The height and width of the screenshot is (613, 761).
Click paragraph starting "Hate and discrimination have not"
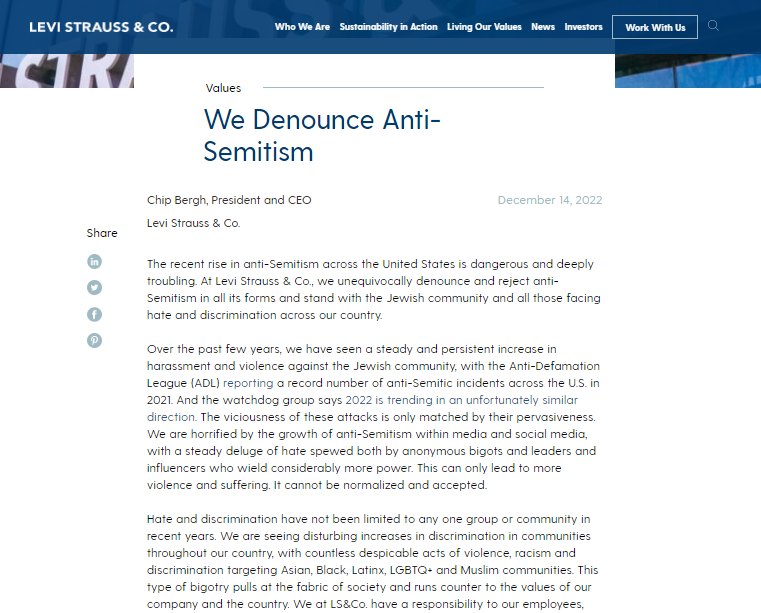(x=373, y=561)
